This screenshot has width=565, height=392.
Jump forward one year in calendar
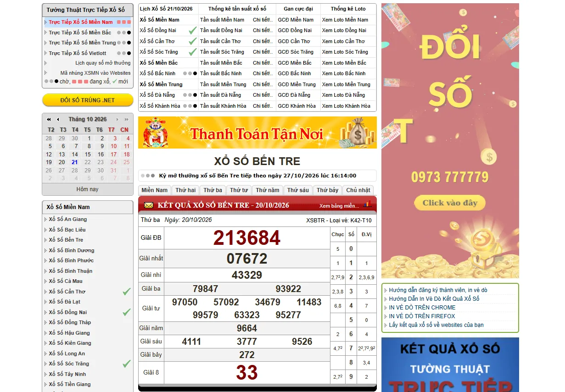(x=126, y=119)
